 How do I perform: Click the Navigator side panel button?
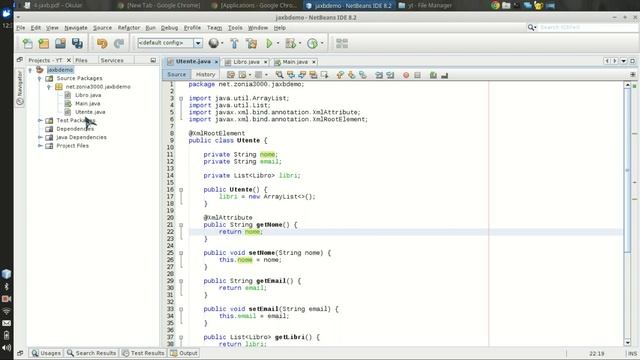tap(20, 88)
